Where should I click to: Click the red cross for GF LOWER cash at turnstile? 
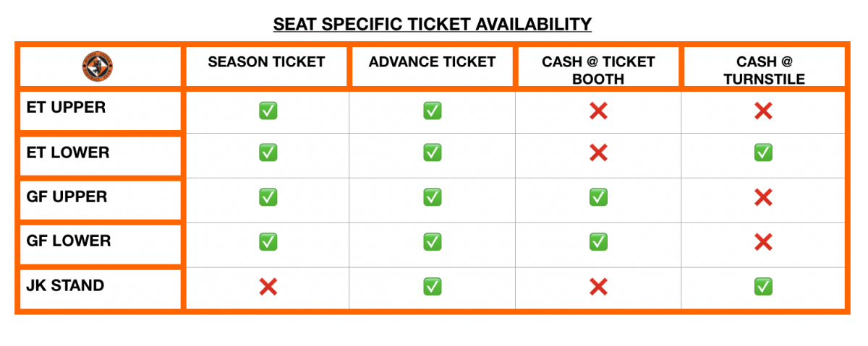(x=763, y=242)
